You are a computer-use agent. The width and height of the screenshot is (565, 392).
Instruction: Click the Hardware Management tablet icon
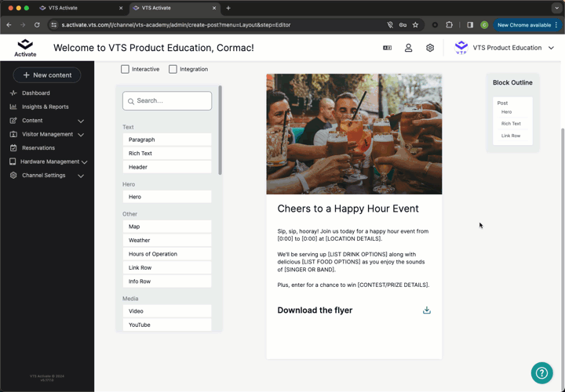[x=13, y=162]
